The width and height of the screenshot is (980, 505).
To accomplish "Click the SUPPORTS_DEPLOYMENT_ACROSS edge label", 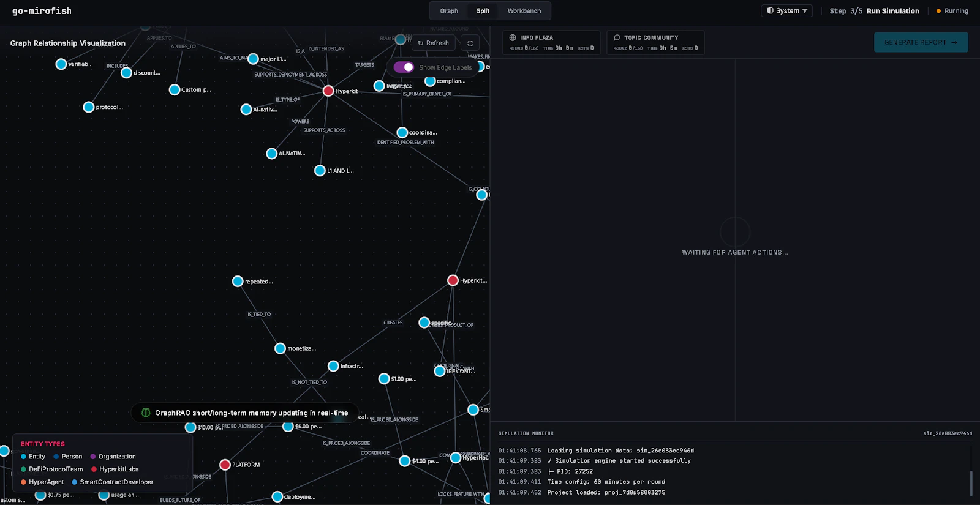I will 291,75.
